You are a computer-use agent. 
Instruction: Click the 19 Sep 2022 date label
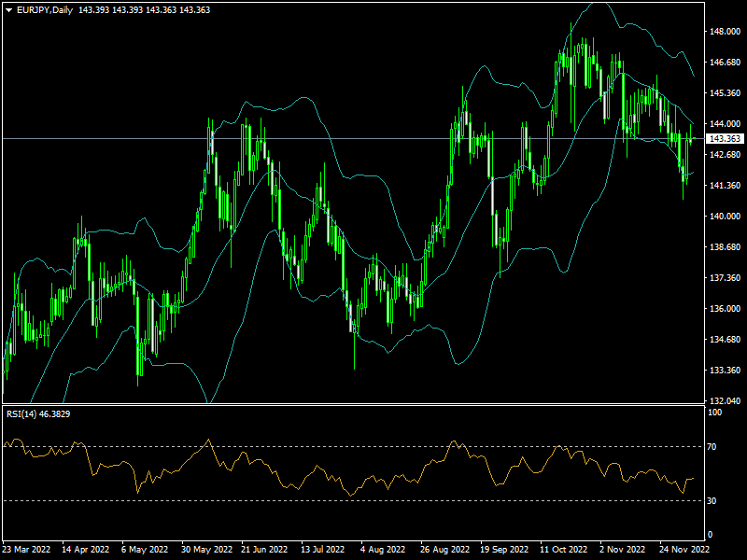pos(504,550)
